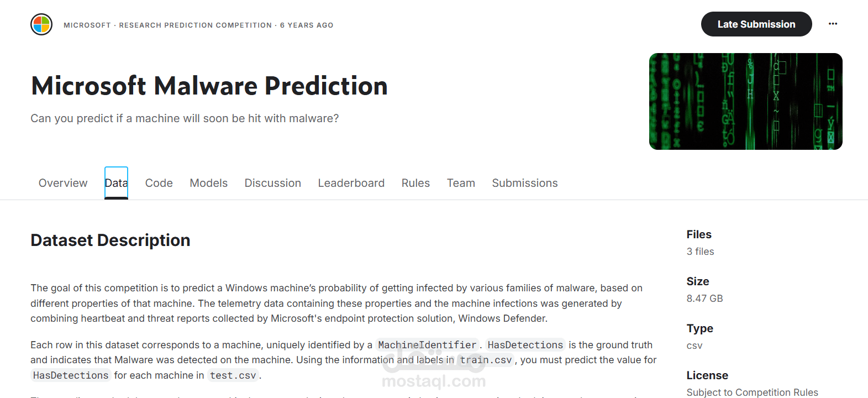This screenshot has height=398, width=868.
Task: Select the Data tab
Action: [116, 183]
